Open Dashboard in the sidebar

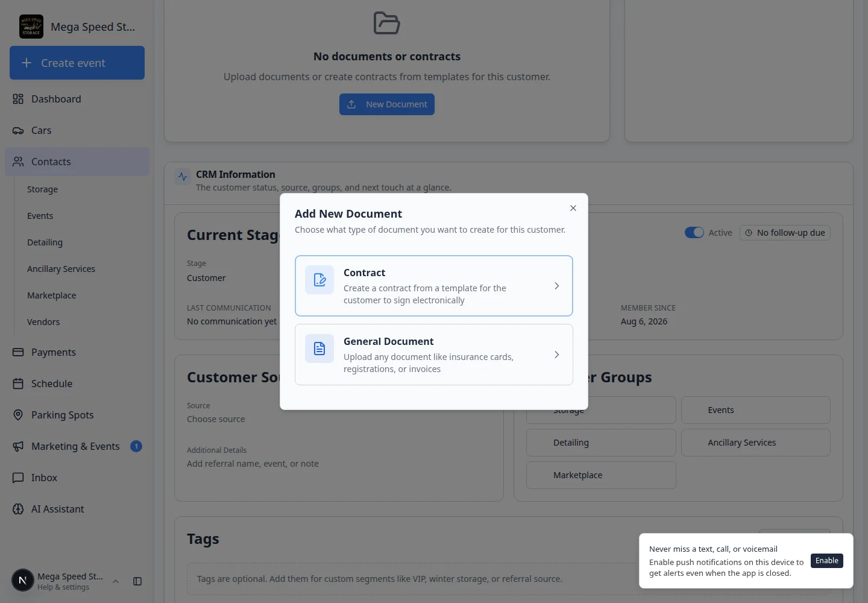(x=77, y=99)
